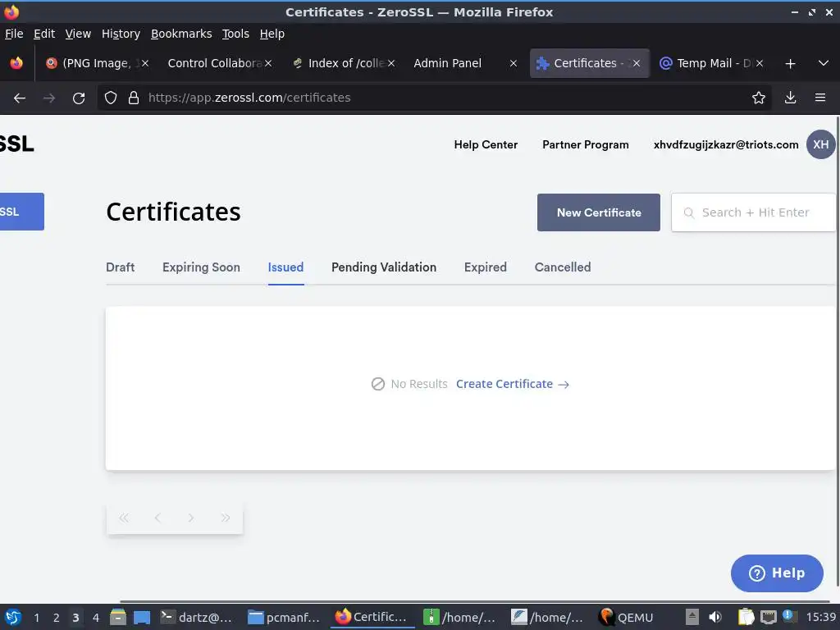Open the Edit menu
The image size is (840, 630).
[44, 34]
